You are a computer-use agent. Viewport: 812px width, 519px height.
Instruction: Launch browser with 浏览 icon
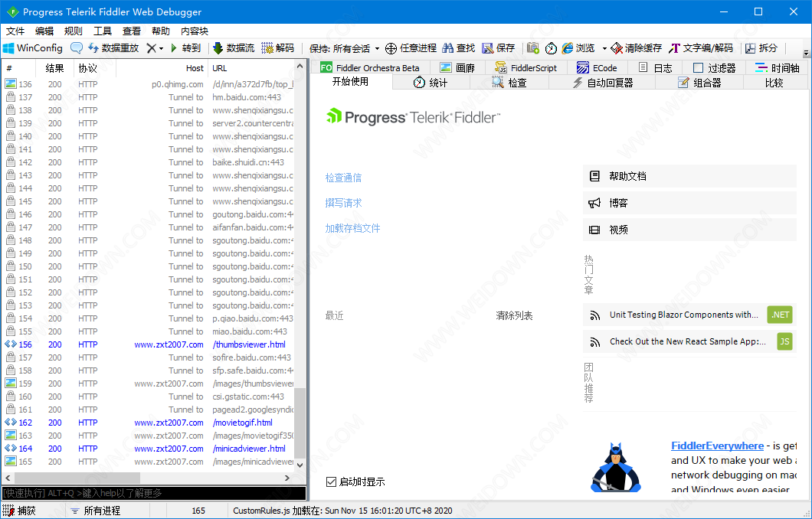pyautogui.click(x=578, y=48)
